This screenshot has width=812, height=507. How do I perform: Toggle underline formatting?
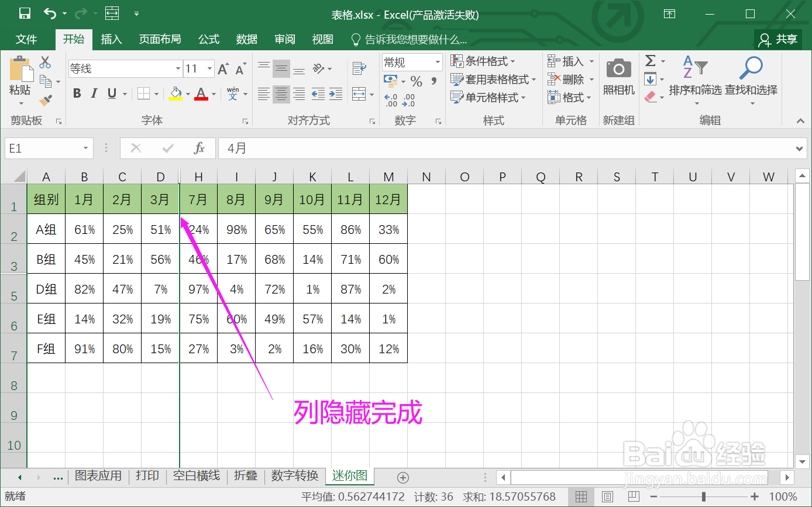pyautogui.click(x=112, y=93)
